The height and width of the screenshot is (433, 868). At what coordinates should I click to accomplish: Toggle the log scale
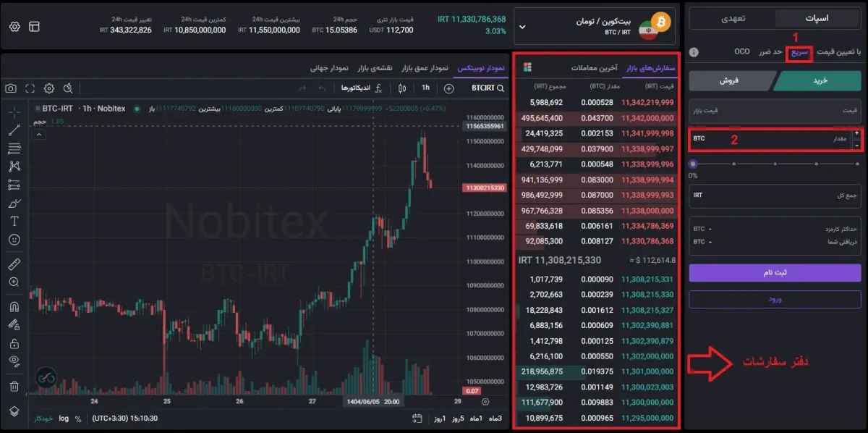(x=64, y=419)
